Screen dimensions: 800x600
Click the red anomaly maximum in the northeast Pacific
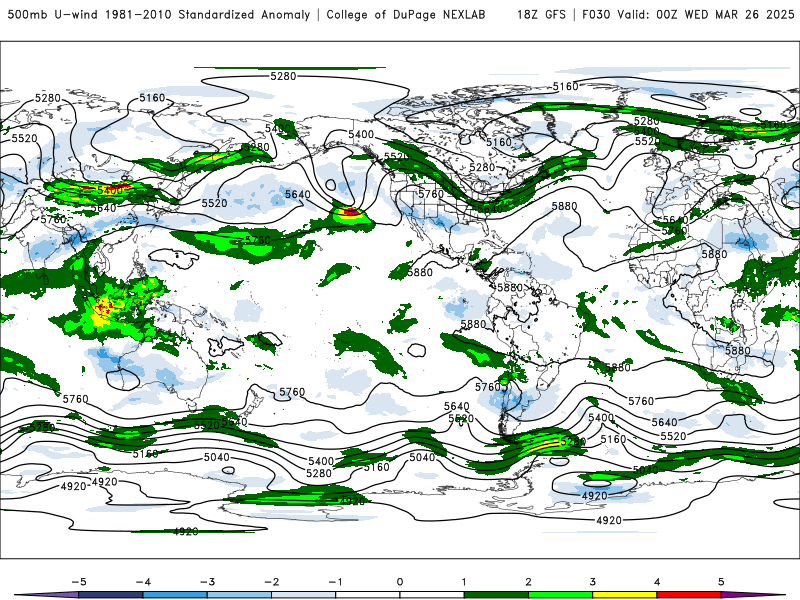[351, 211]
